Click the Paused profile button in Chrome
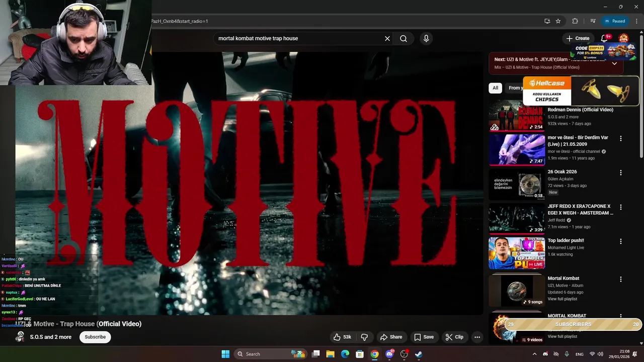This screenshot has height=362, width=644. [615, 21]
